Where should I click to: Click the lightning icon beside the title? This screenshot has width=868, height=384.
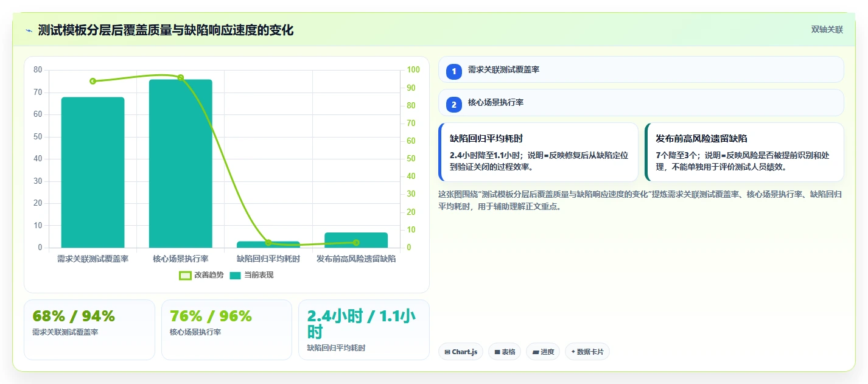tap(29, 30)
